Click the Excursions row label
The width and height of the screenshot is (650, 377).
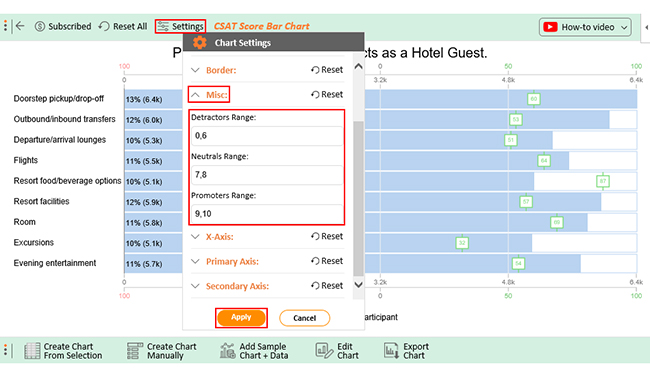coord(34,242)
